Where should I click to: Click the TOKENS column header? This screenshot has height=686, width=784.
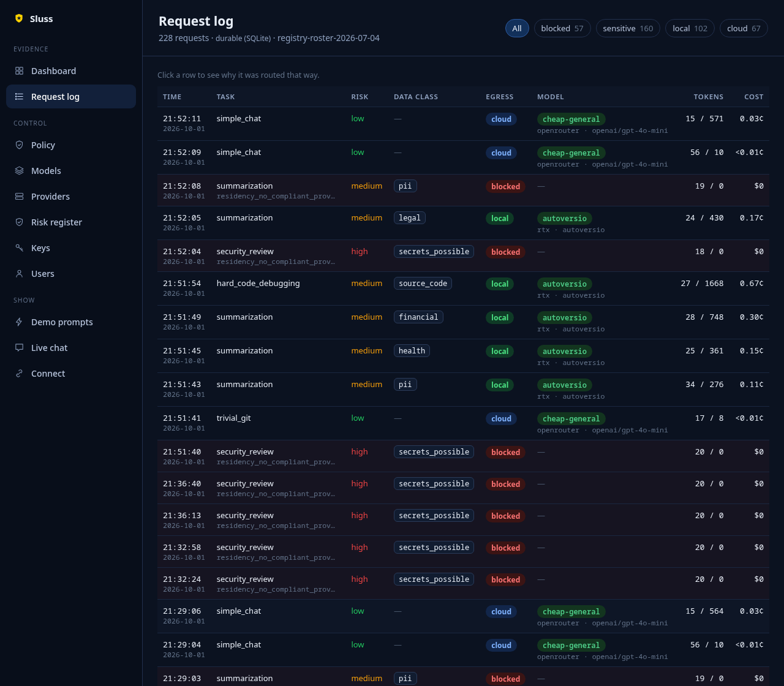[x=709, y=97]
